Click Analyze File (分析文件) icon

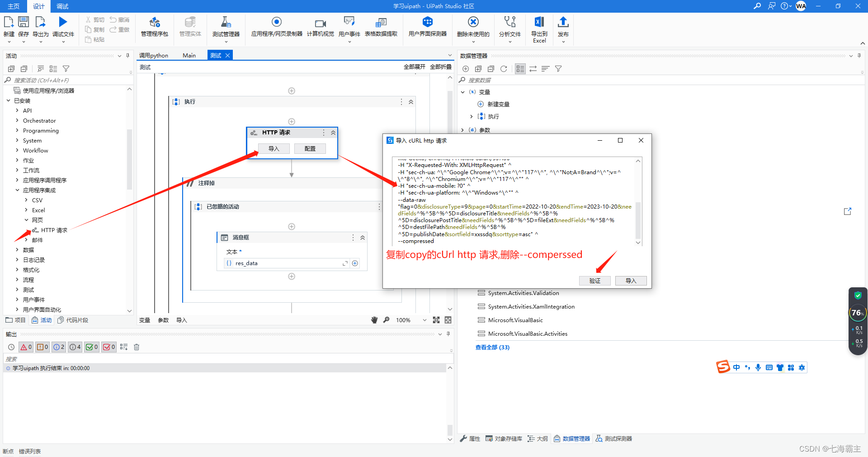coord(510,22)
